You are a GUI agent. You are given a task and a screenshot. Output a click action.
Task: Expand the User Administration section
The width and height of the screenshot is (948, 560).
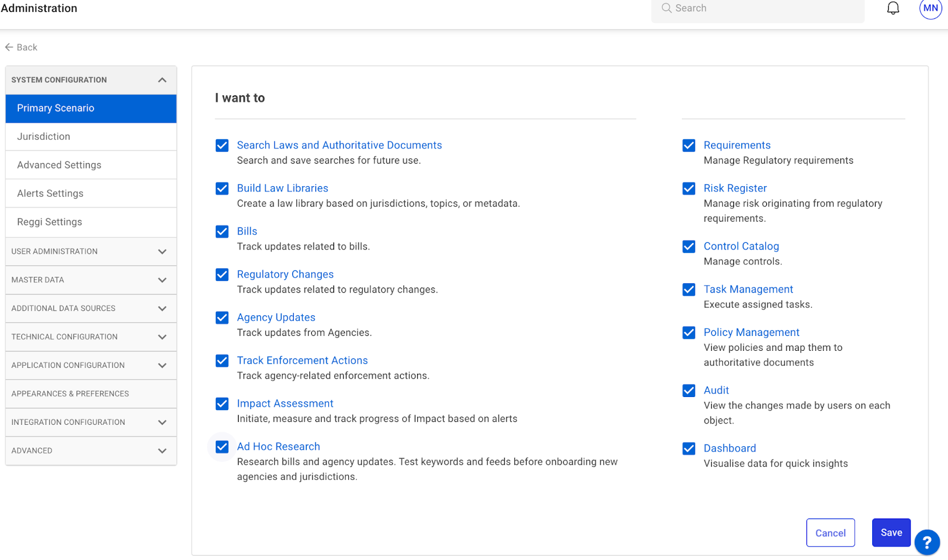click(162, 252)
